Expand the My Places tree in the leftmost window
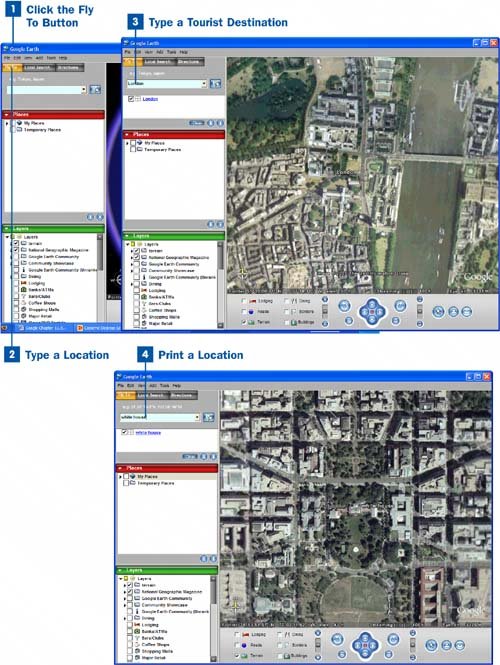Screen dimensions: 500x665 (7, 123)
